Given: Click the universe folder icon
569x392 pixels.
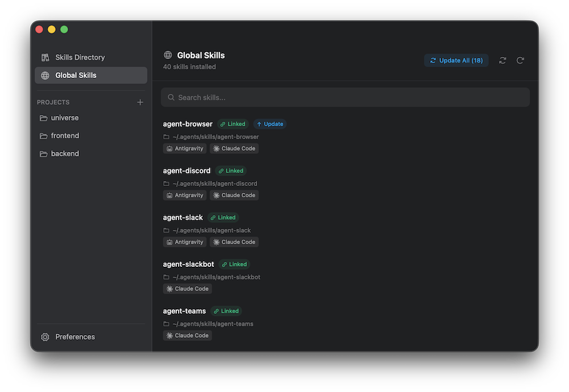Looking at the screenshot, I should [x=44, y=118].
